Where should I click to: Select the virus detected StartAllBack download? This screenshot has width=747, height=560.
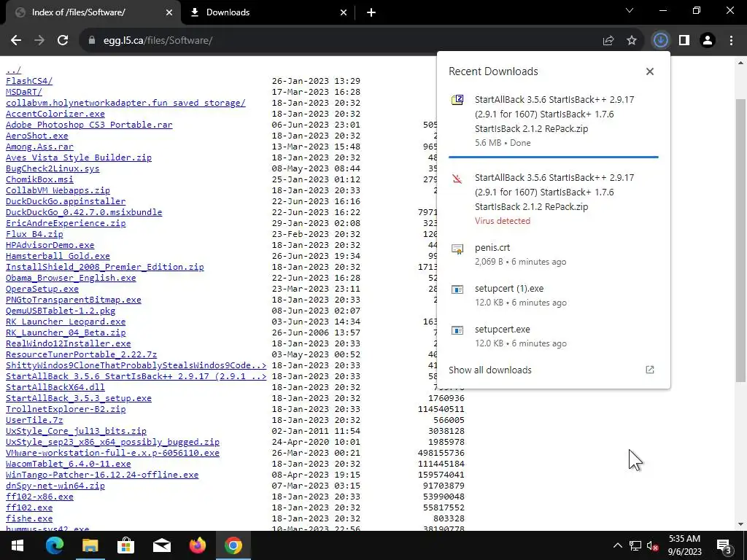[554, 199]
